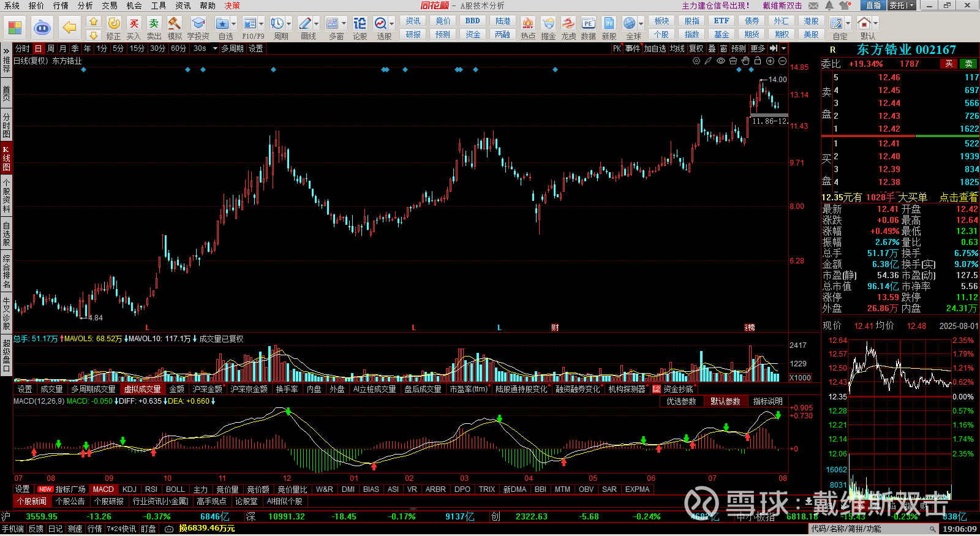Select the KDJ indicator tab
The height and width of the screenshot is (536, 980).
point(129,489)
